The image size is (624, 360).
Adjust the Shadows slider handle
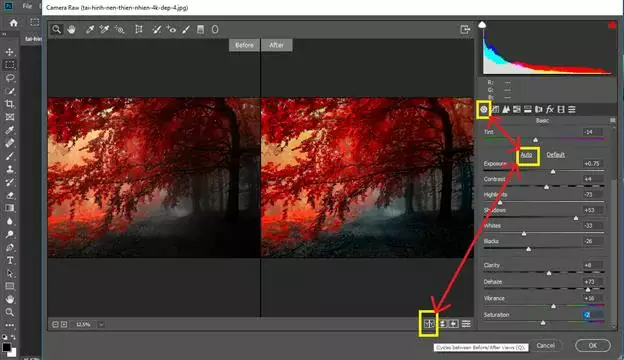[x=576, y=218]
